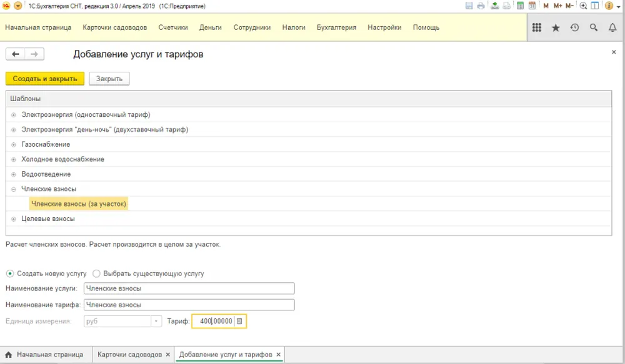
Task: Expand Целевые взносы tree node
Action: (x=14, y=219)
